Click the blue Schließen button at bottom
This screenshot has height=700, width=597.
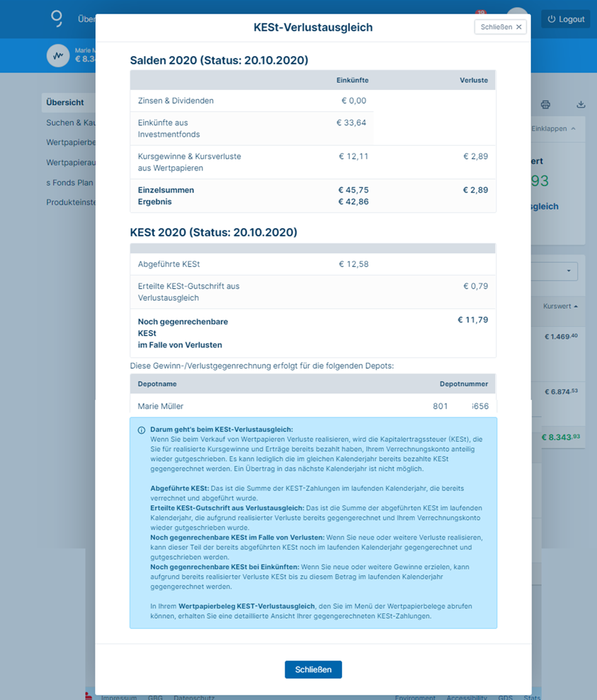pyautogui.click(x=313, y=669)
